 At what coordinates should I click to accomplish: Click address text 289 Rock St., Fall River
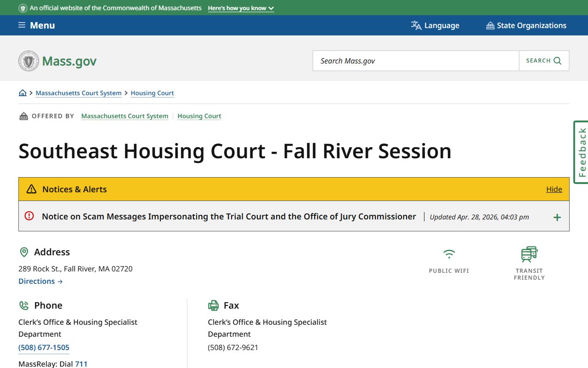75,269
